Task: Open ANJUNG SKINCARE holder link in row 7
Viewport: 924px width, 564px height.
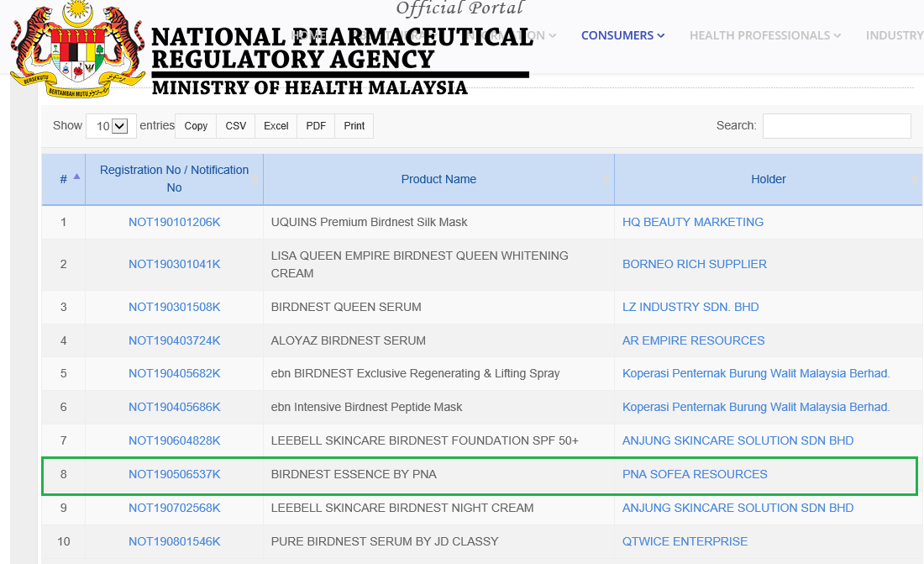Action: (738, 441)
